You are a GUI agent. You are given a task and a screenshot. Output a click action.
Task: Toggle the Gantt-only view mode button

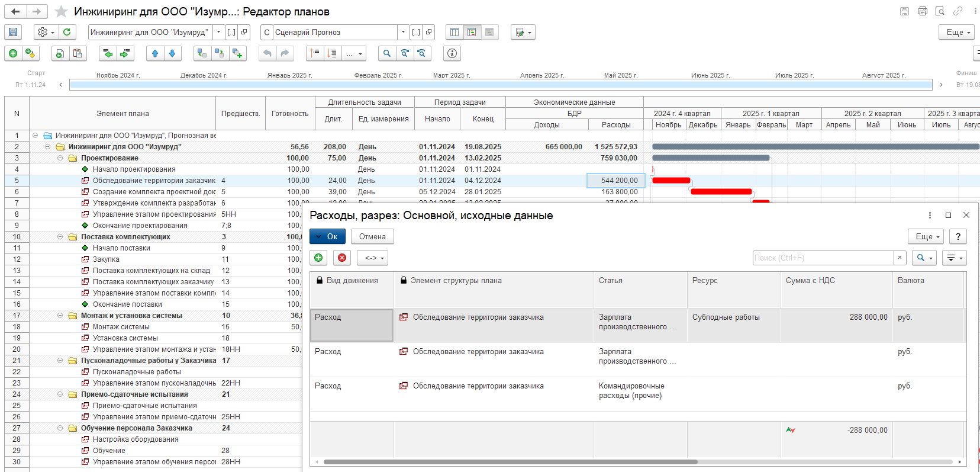click(489, 33)
